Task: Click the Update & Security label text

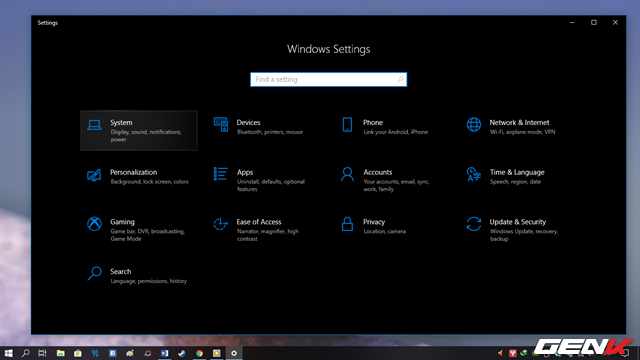Action: (518, 222)
